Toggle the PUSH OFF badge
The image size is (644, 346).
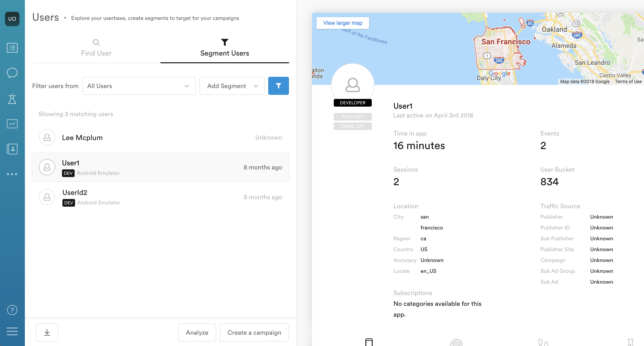coord(353,117)
